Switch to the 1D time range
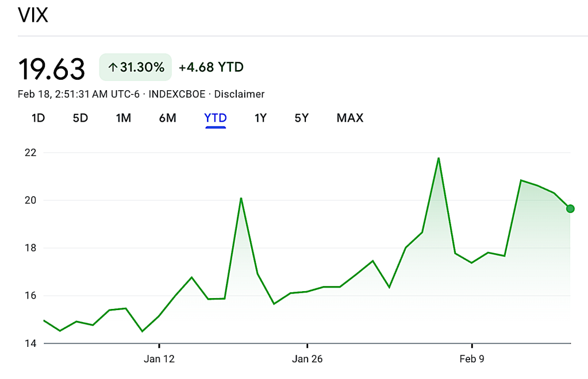This screenshot has width=588, height=379. (38, 118)
